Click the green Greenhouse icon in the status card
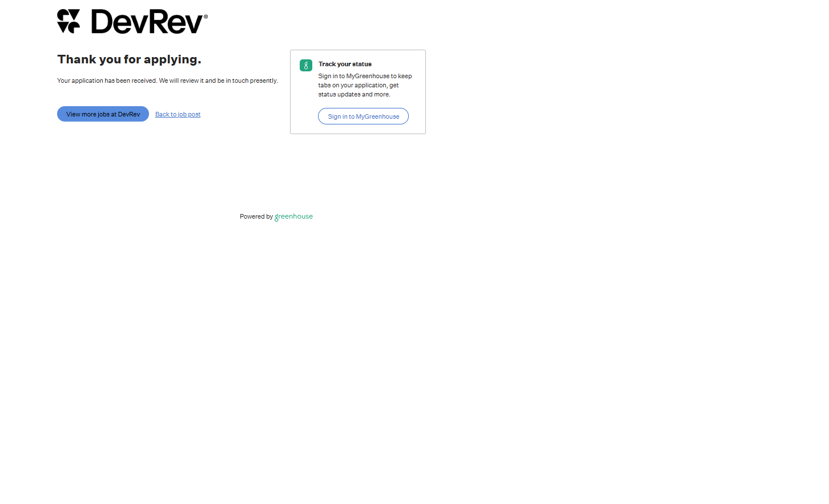Viewport: 829px width, 504px height. 306,66
